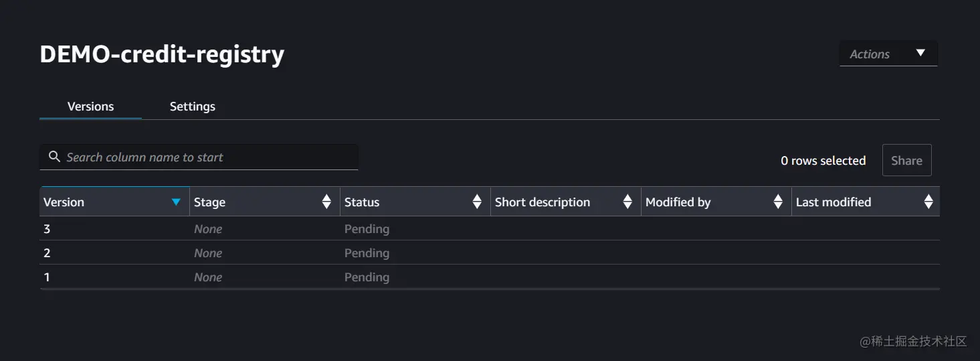Click the Actions dropdown arrow
980x361 pixels.
tap(920, 54)
